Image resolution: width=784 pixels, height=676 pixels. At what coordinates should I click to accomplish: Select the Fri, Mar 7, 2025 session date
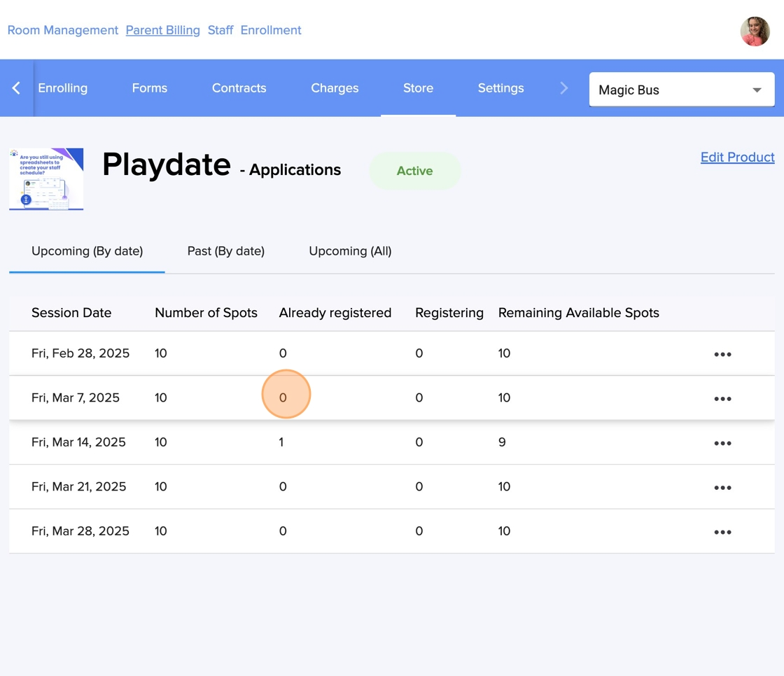click(x=76, y=397)
